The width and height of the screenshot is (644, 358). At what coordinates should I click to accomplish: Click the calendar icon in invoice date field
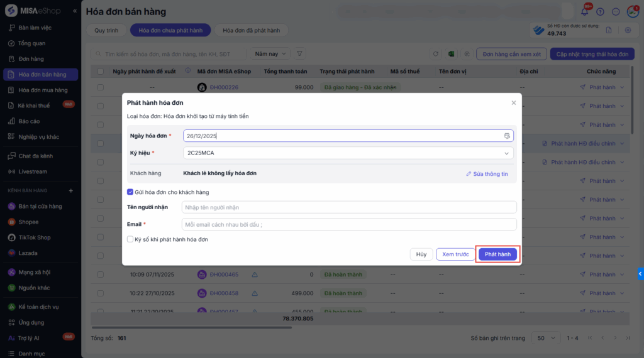point(507,136)
